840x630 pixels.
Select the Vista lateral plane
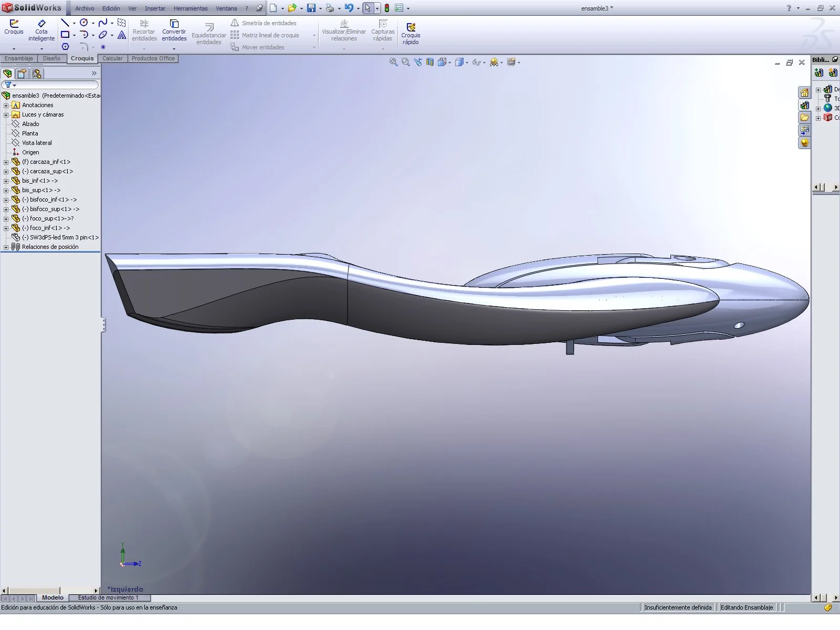tap(37, 143)
